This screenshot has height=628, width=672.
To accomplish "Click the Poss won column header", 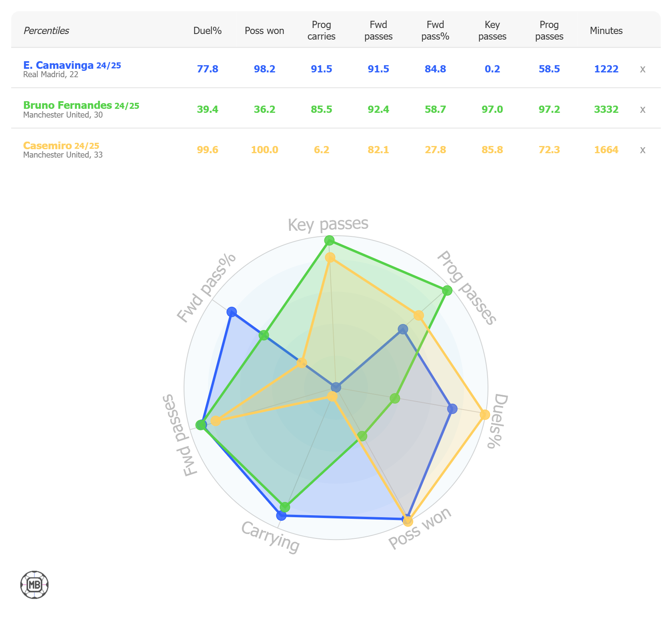I will (264, 31).
